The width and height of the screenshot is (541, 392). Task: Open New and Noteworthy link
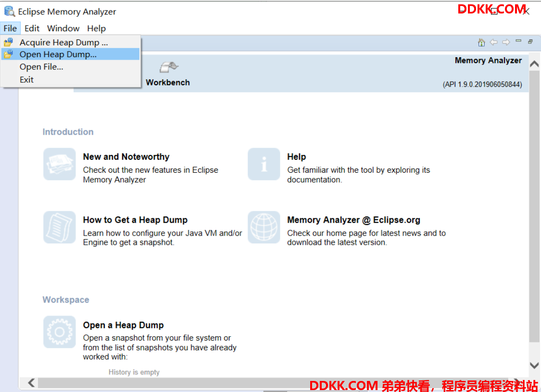(x=126, y=157)
